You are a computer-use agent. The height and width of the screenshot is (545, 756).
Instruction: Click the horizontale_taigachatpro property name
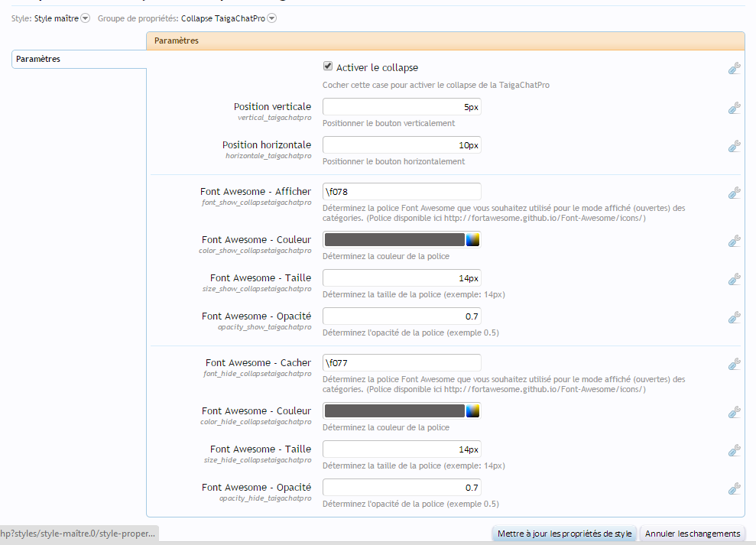pos(268,156)
